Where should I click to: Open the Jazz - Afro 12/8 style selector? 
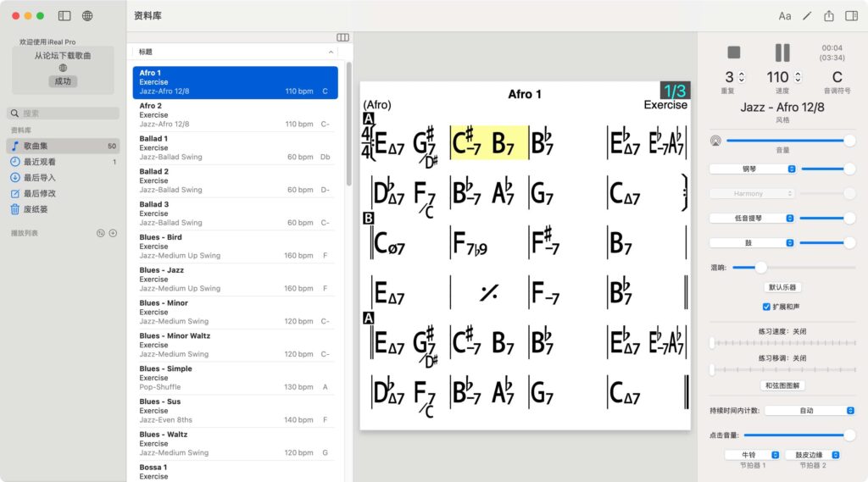[782, 108]
